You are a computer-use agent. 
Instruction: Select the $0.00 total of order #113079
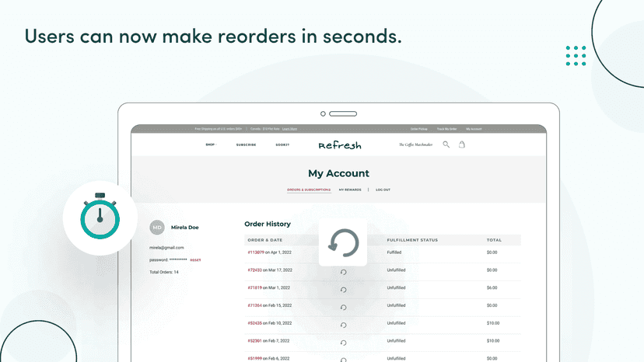click(x=492, y=252)
